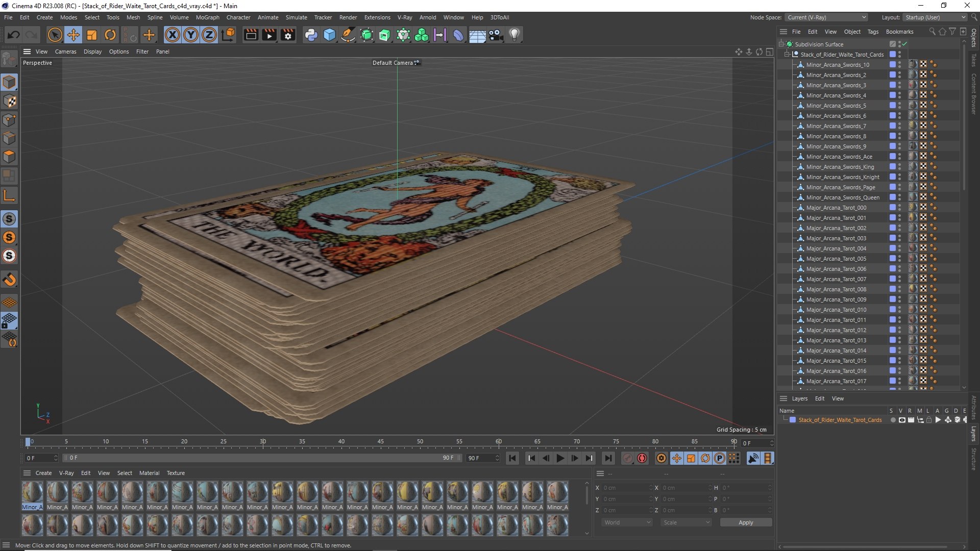Activate the Scale tool

[92, 35]
